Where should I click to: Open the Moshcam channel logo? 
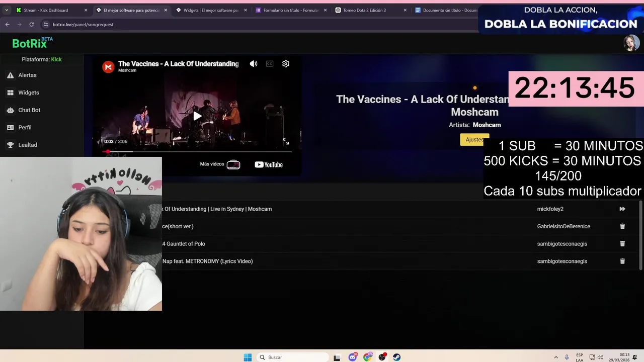coord(108,67)
